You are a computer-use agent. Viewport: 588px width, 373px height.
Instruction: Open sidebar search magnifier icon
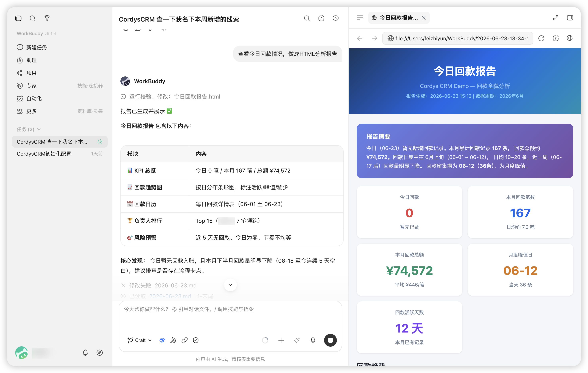pos(32,18)
